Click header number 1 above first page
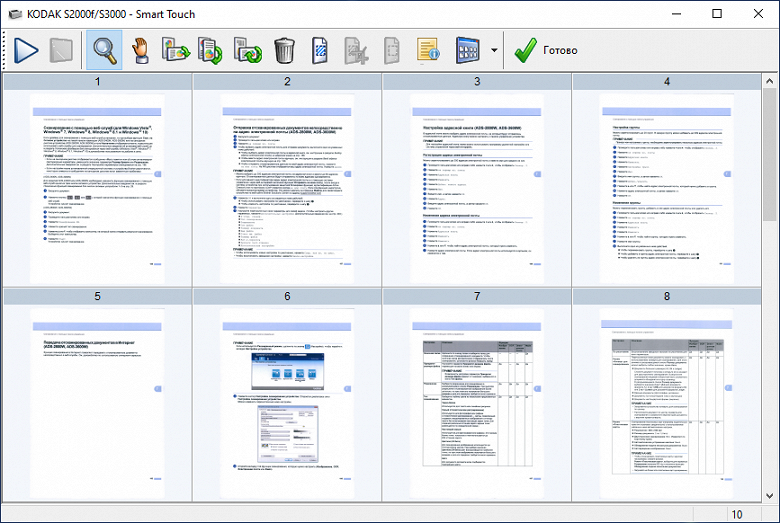The image size is (780, 523). click(98, 82)
